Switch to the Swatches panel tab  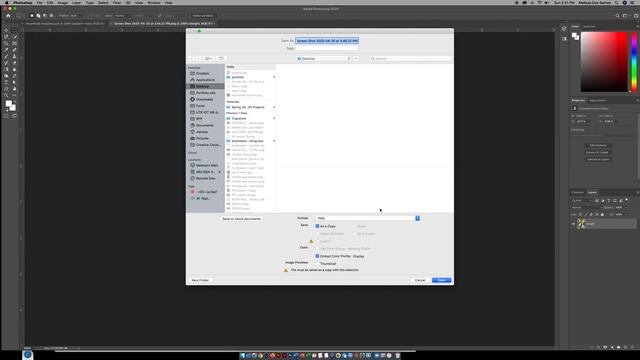[589, 26]
